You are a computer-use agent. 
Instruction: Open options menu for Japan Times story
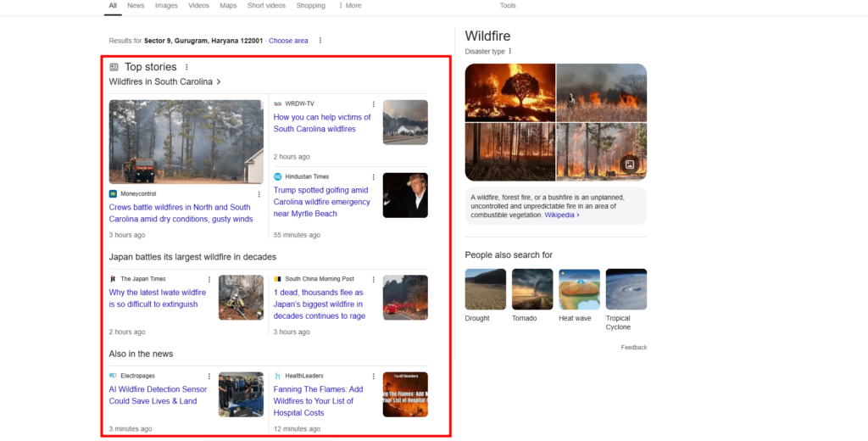click(209, 279)
